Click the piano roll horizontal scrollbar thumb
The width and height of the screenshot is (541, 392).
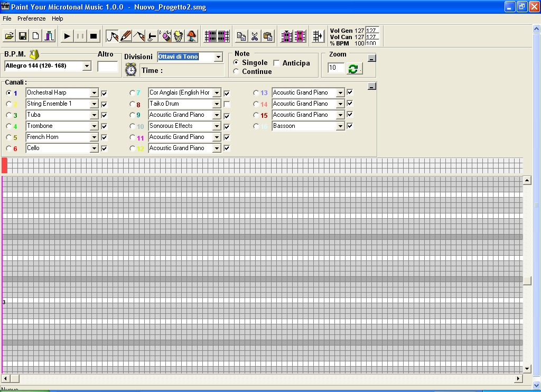click(14, 379)
